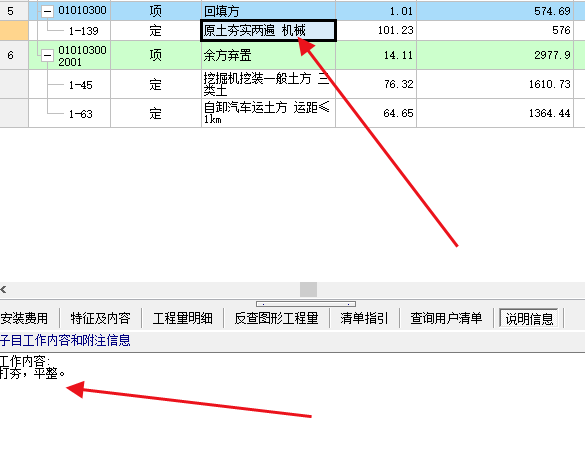
Task: Click the 回填方 name cell
Action: 268,11
